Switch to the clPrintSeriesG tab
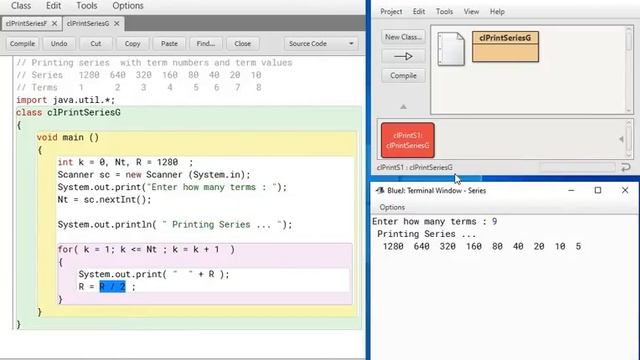 pos(88,24)
